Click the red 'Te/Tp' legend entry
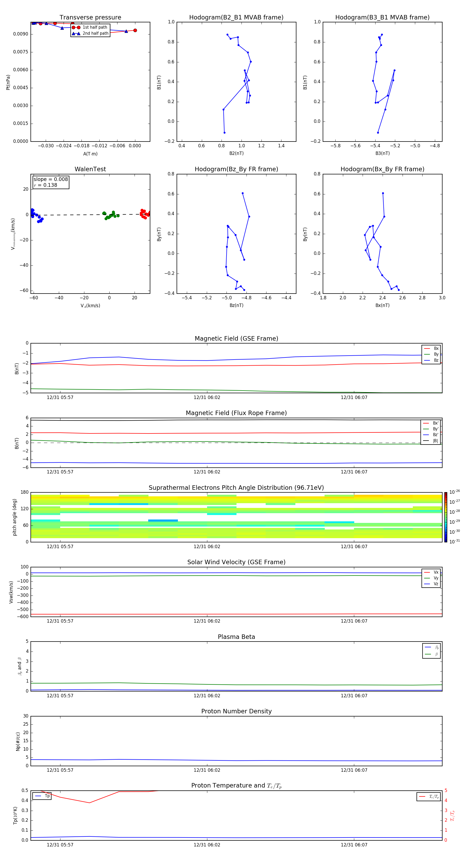This screenshot has width=473, height=868. 429,796
